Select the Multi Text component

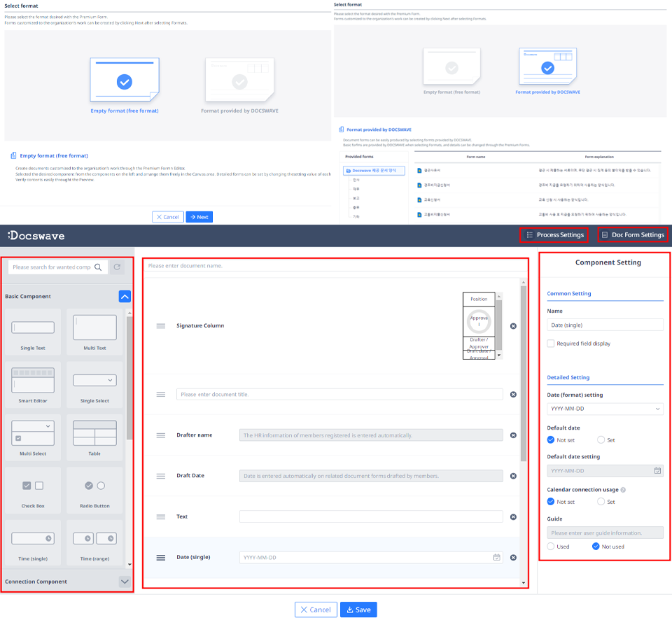tap(94, 332)
